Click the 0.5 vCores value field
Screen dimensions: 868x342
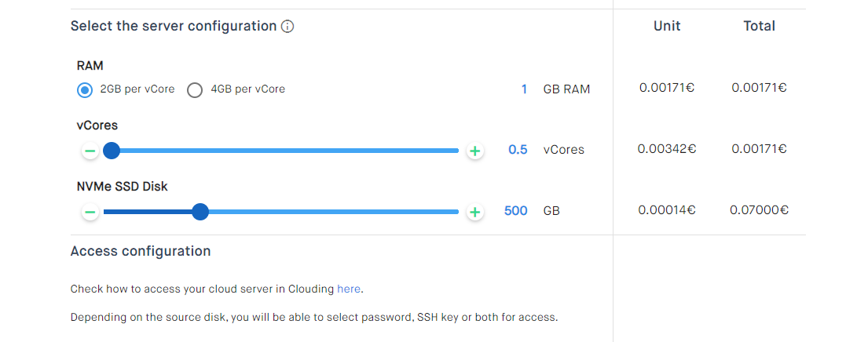518,150
